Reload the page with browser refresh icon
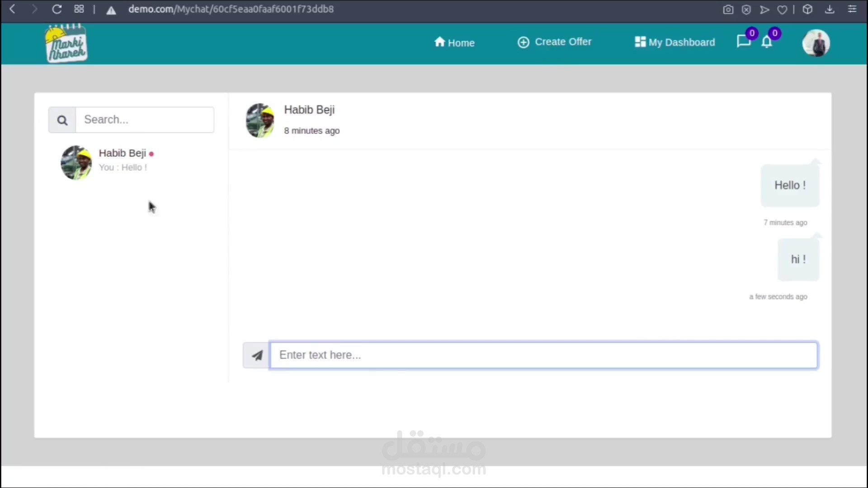868x488 pixels. [57, 9]
